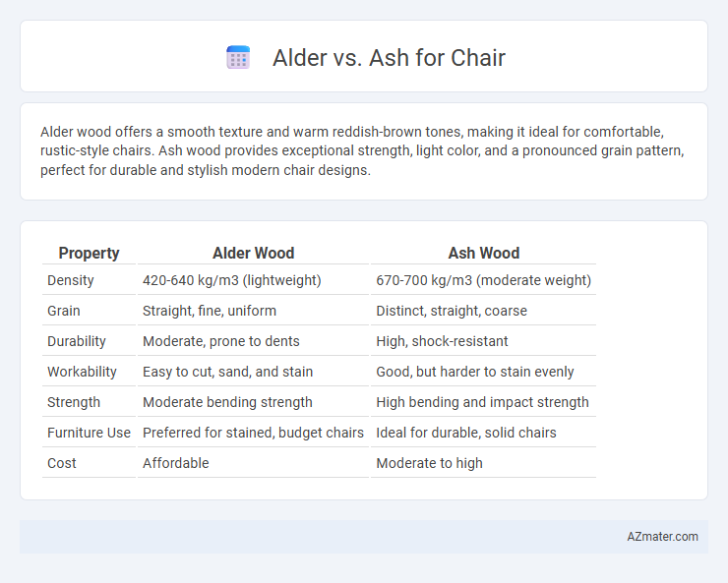Click the 'Property' column header
The image size is (728, 583).
[89, 253]
